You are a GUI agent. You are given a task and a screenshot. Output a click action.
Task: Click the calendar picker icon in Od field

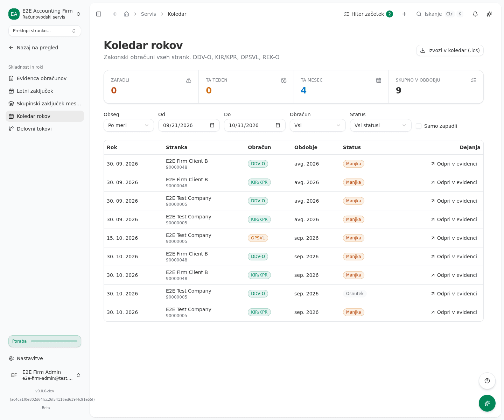212,125
